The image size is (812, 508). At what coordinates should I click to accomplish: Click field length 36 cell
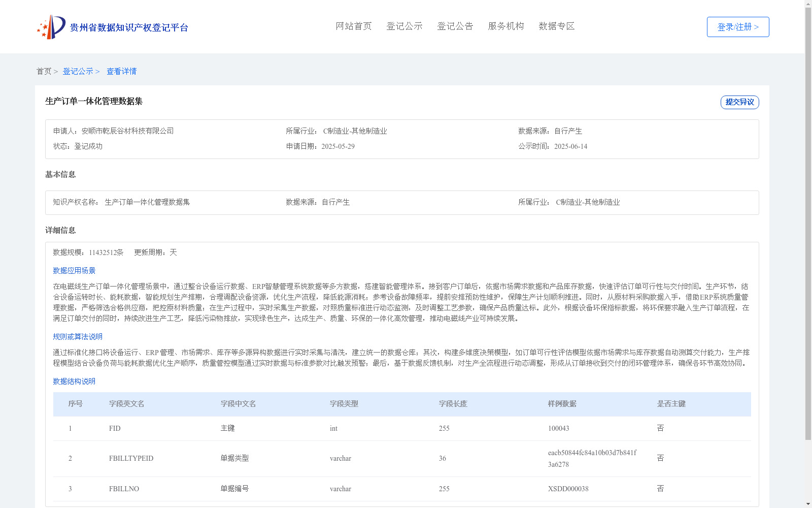[x=443, y=458]
